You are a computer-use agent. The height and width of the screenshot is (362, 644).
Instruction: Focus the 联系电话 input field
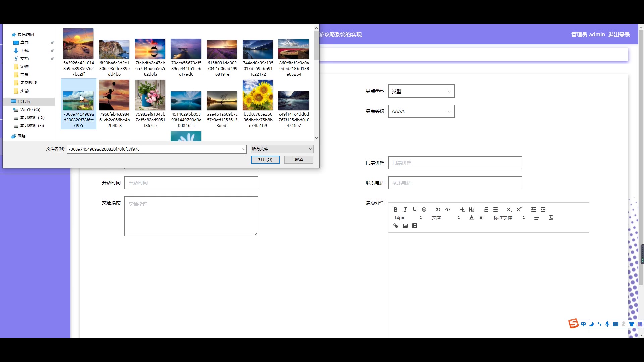pos(455,183)
